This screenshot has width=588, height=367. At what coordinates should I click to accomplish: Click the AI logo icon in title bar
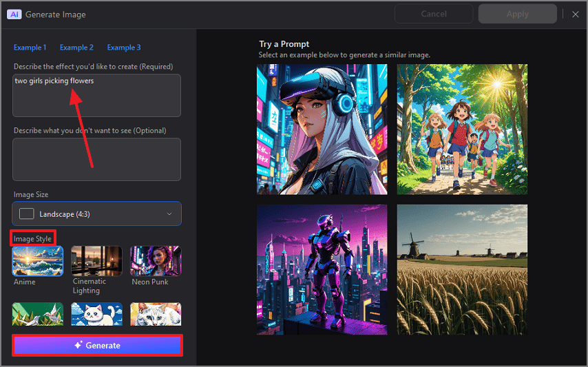click(14, 14)
